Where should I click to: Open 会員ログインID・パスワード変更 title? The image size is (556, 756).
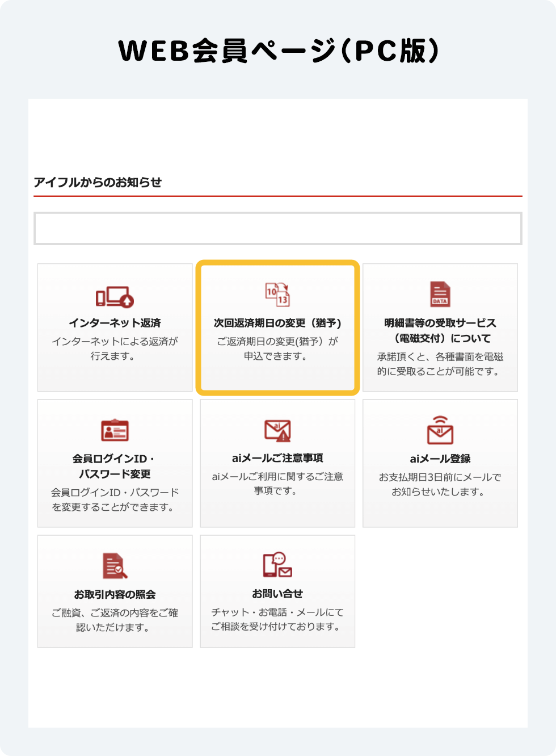coord(115,466)
